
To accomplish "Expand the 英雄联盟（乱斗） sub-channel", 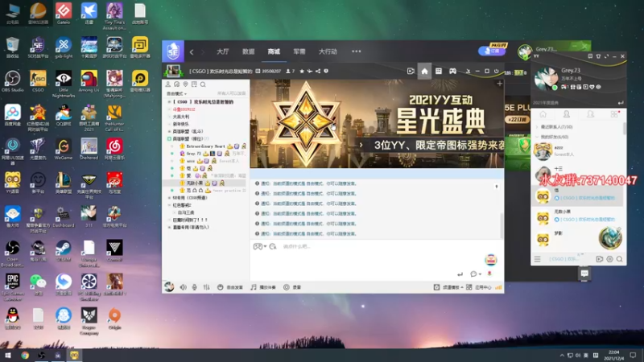I will point(169,131).
